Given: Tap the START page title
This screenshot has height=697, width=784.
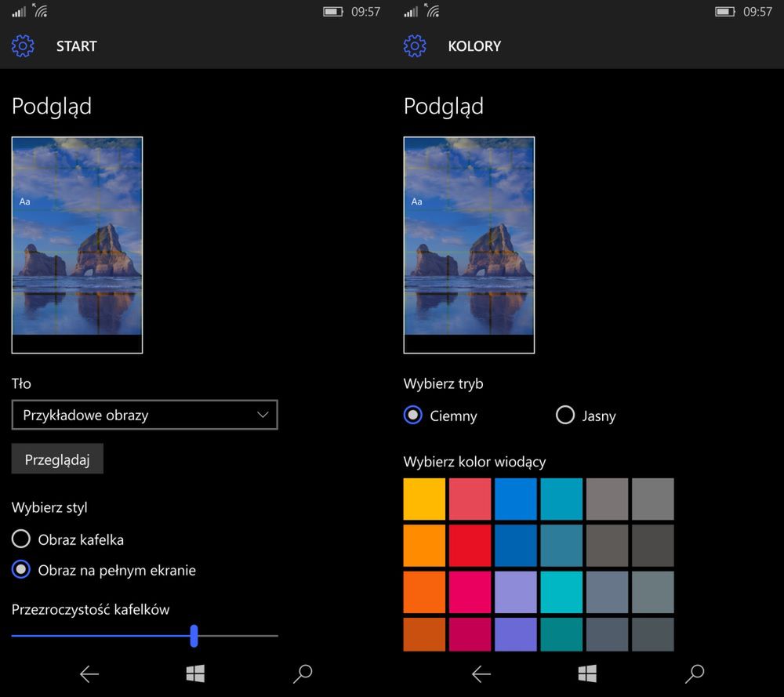Looking at the screenshot, I should click(x=77, y=46).
